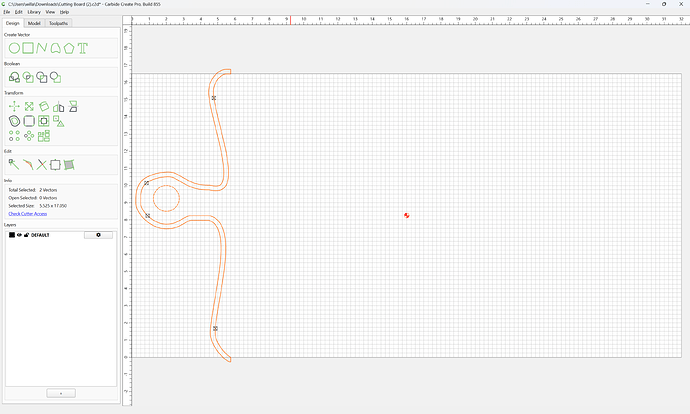
Task: Activate the Node Edit tool
Action: (x=14, y=165)
